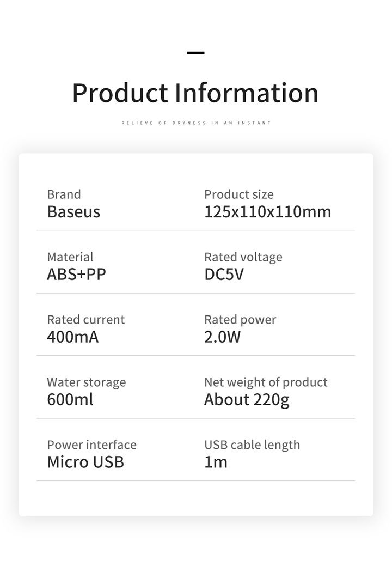Click the "About 220g" weight value
Viewport: 392px width, 566px height.
click(x=247, y=400)
